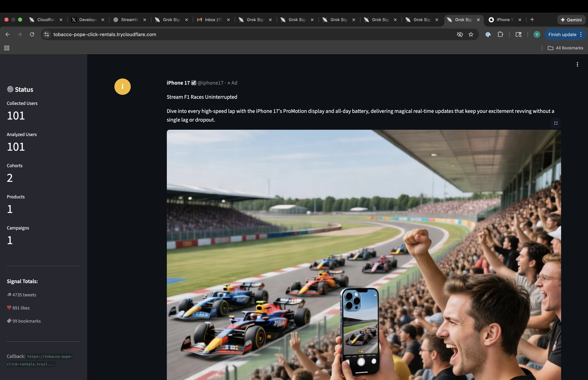Bookmark this page with star icon

(471, 34)
